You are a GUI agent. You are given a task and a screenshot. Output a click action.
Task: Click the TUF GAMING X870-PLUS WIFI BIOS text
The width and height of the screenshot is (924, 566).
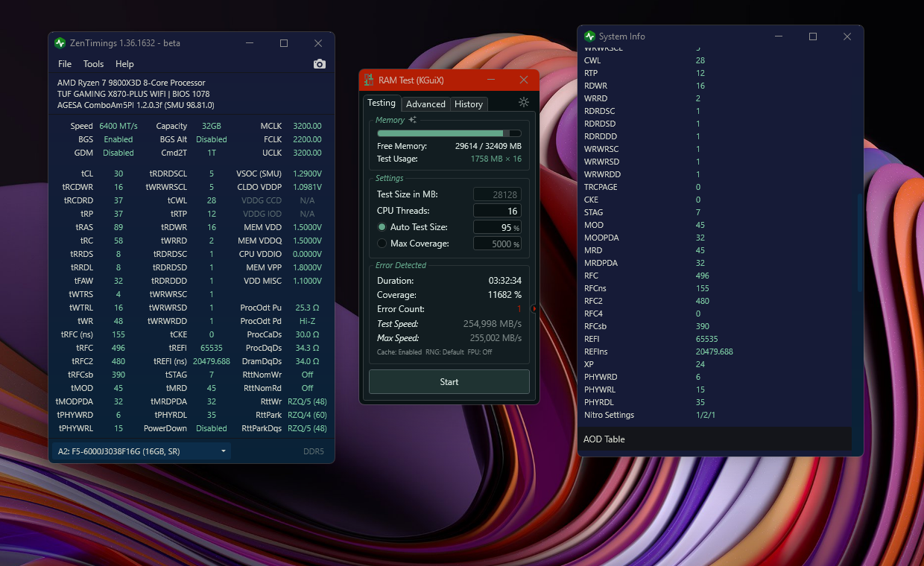coord(133,95)
